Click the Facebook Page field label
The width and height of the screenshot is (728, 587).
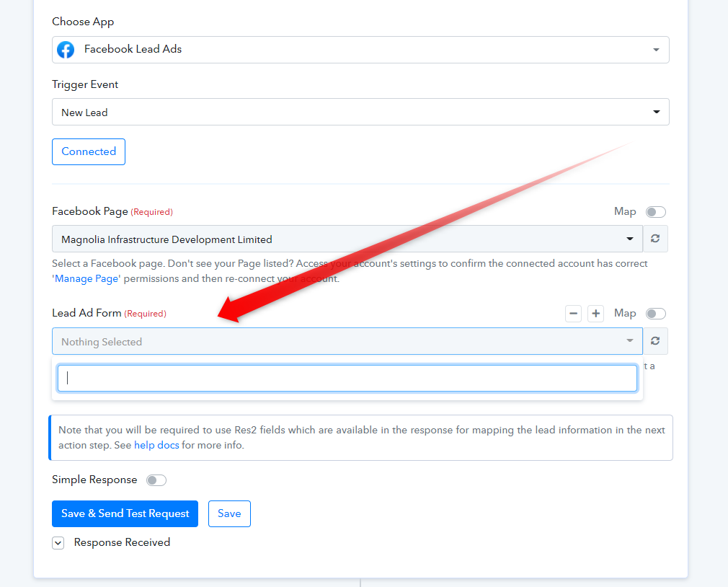pos(90,211)
